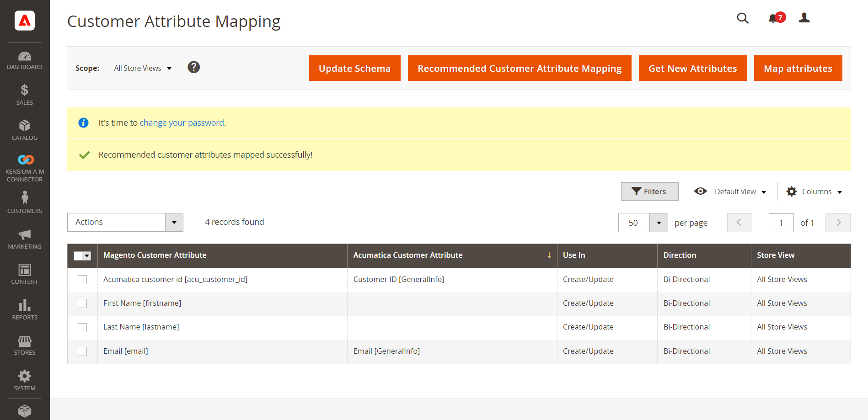Image resolution: width=868 pixels, height=420 pixels.
Task: Click the Map attributes button
Action: [798, 68]
